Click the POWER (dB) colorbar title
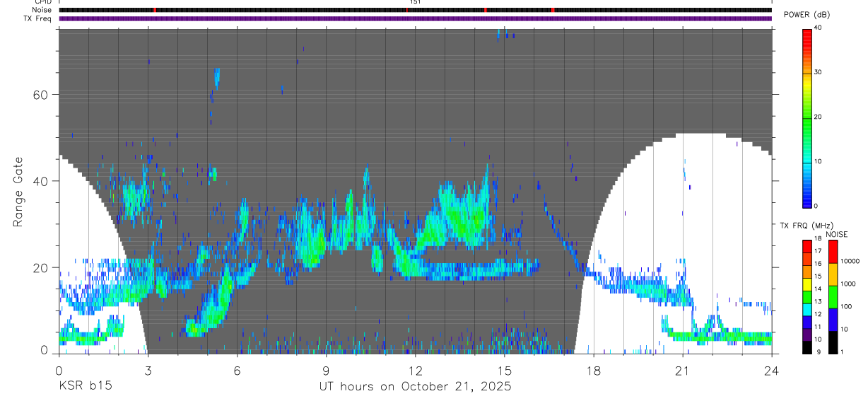Viewport: 868px width, 401px height. [x=807, y=15]
